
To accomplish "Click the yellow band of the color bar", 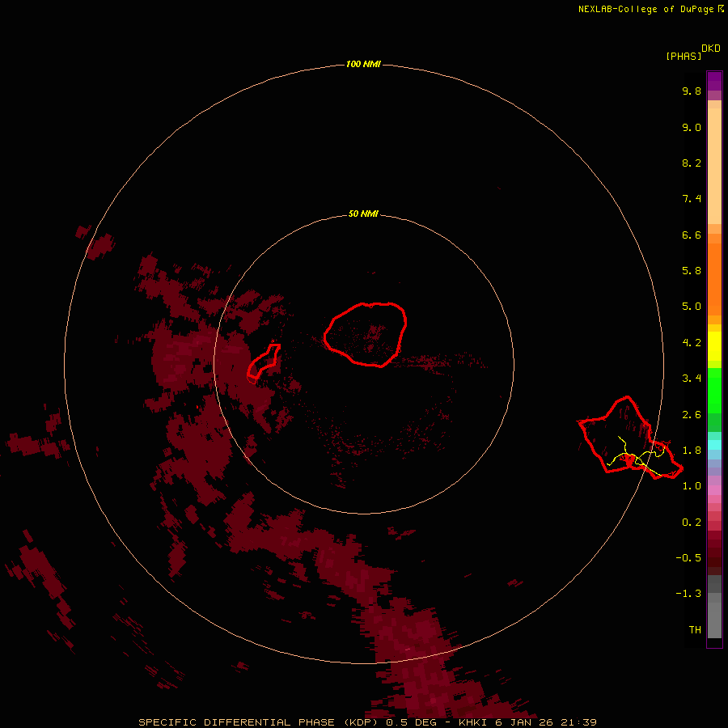I will coord(714,346).
